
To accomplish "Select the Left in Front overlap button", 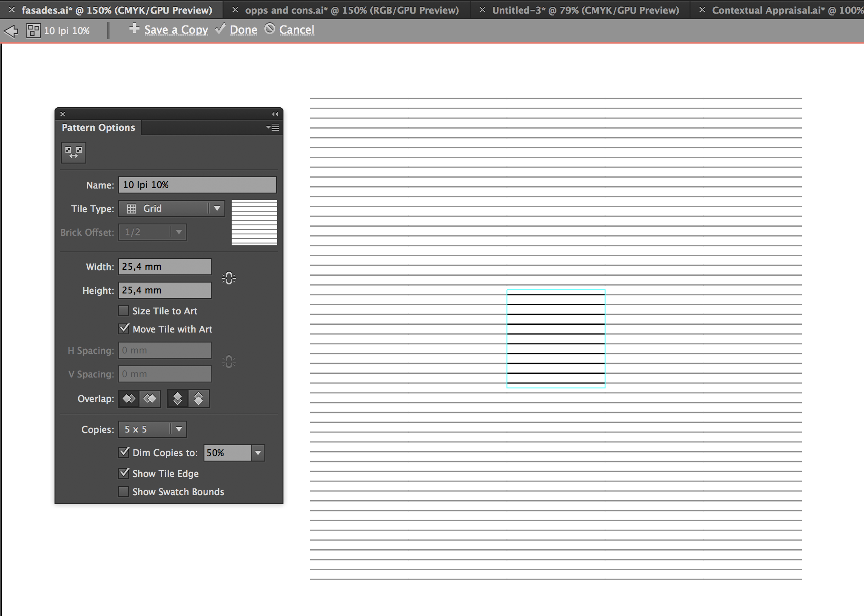I will pyautogui.click(x=129, y=398).
